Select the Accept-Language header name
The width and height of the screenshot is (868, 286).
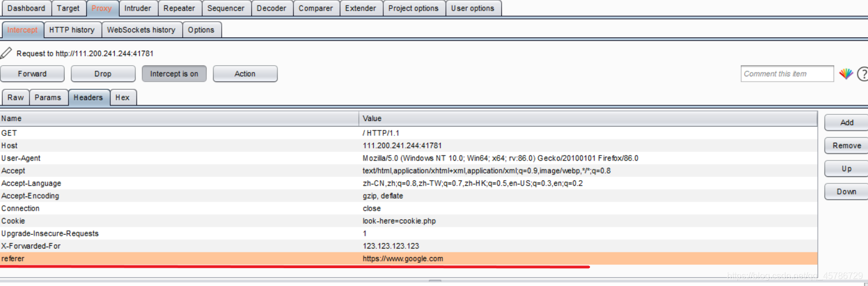coord(31,183)
